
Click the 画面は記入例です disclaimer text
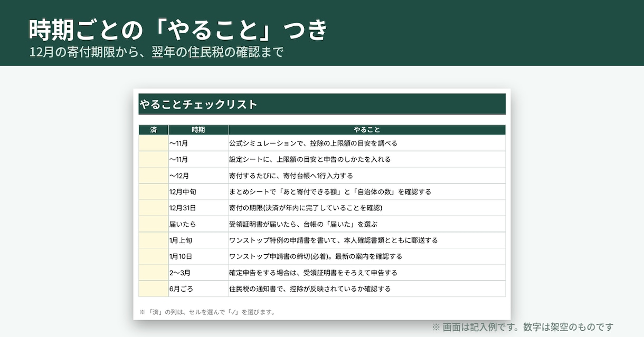523,327
